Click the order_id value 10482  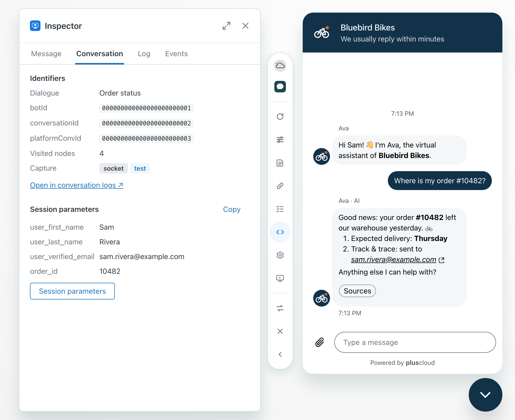(x=110, y=271)
